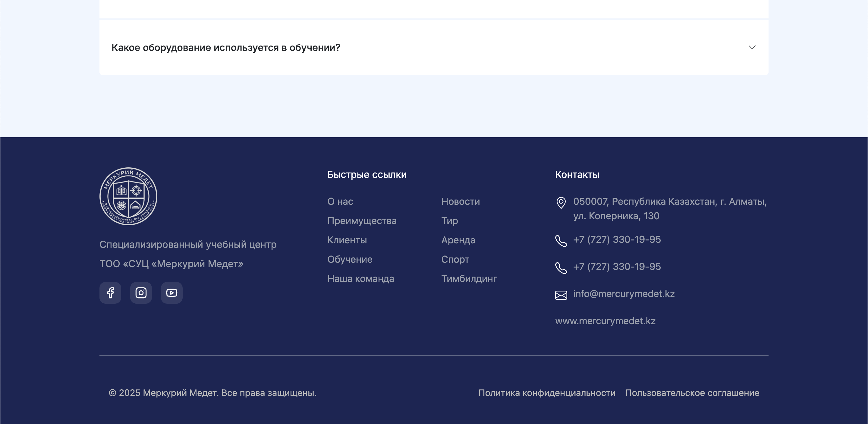Screen dimensions: 868x424
Task: Visit the 'Наша команда' link
Action: click(360, 278)
